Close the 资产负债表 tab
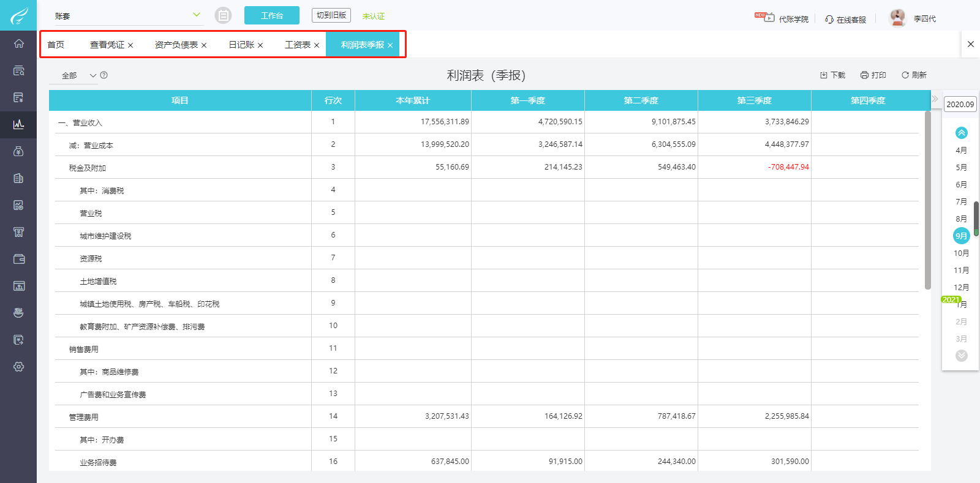The width and height of the screenshot is (980, 483). tap(204, 45)
